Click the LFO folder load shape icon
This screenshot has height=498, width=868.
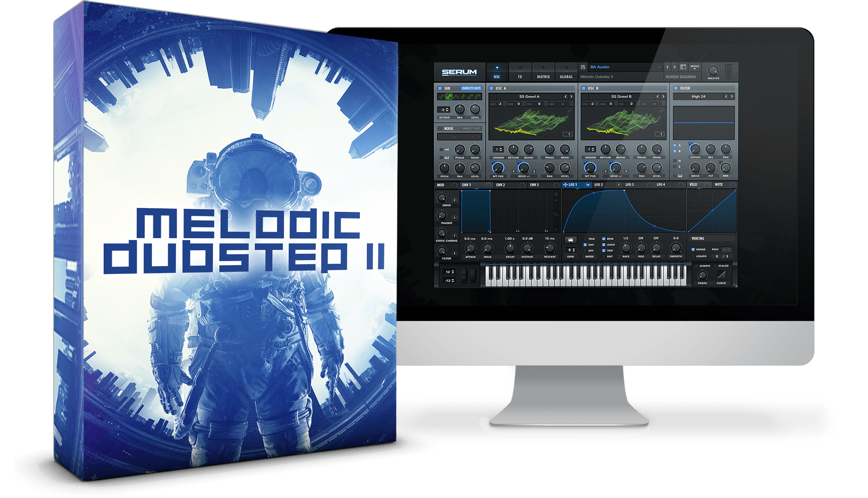tap(570, 240)
